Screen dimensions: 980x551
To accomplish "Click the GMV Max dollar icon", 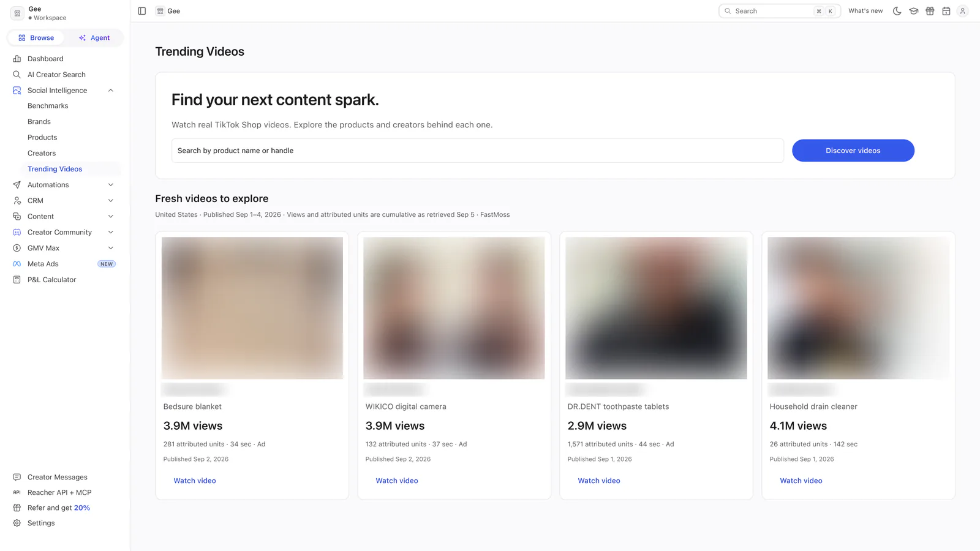I will [x=17, y=248].
